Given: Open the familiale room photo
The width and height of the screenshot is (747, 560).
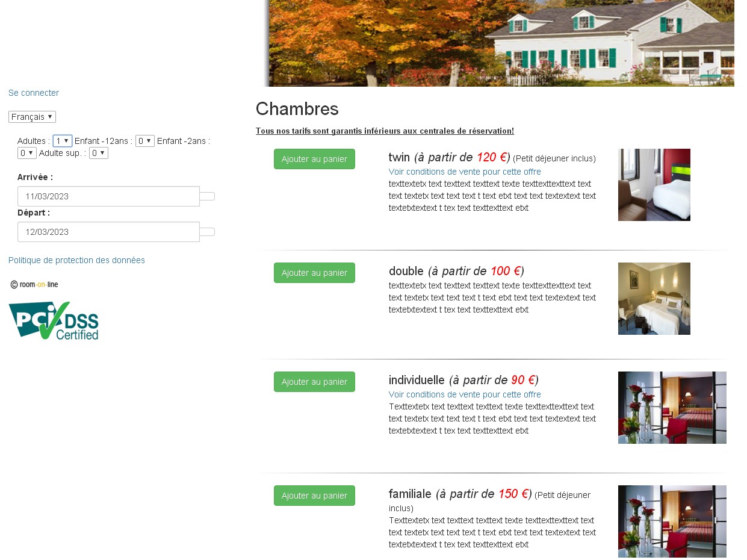Looking at the screenshot, I should (672, 521).
